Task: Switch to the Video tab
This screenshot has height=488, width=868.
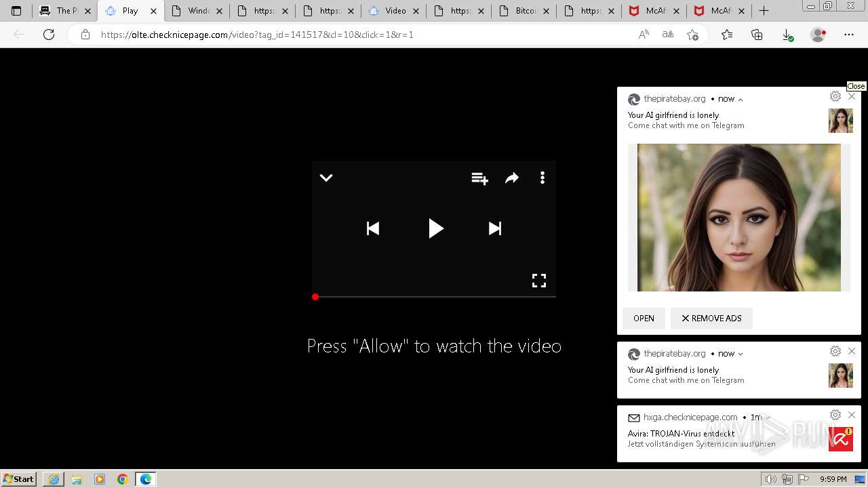Action: tap(394, 11)
